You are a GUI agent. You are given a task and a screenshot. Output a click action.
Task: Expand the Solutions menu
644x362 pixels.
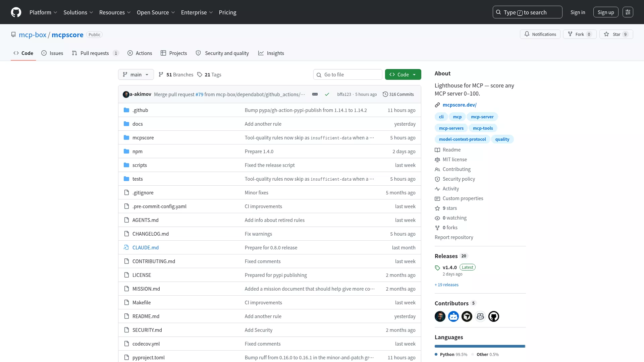point(78,12)
